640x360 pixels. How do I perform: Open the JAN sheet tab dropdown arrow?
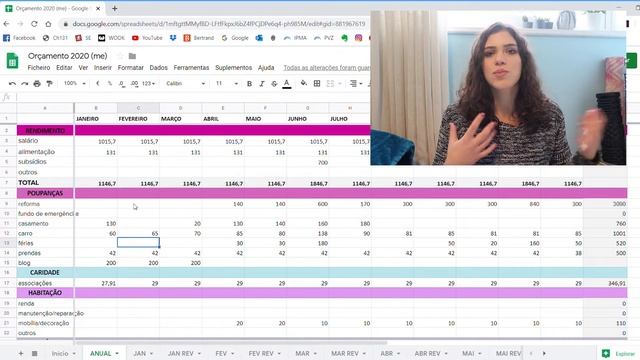151,353
